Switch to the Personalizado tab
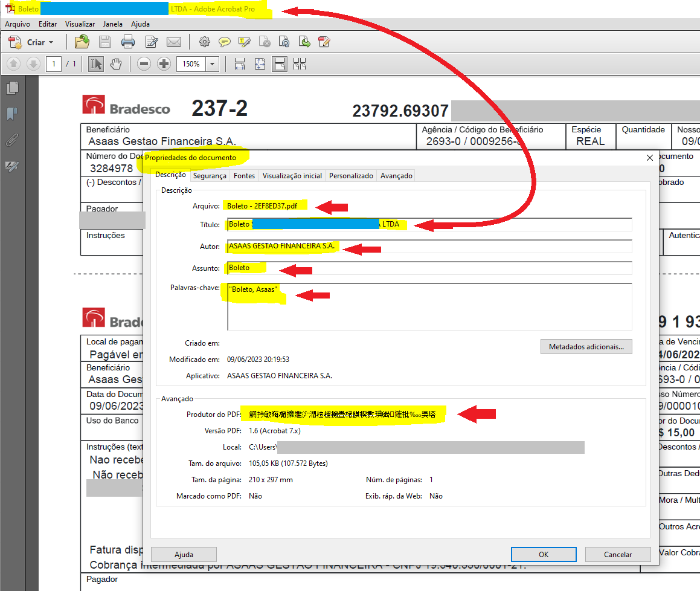700x591 pixels. tap(351, 176)
